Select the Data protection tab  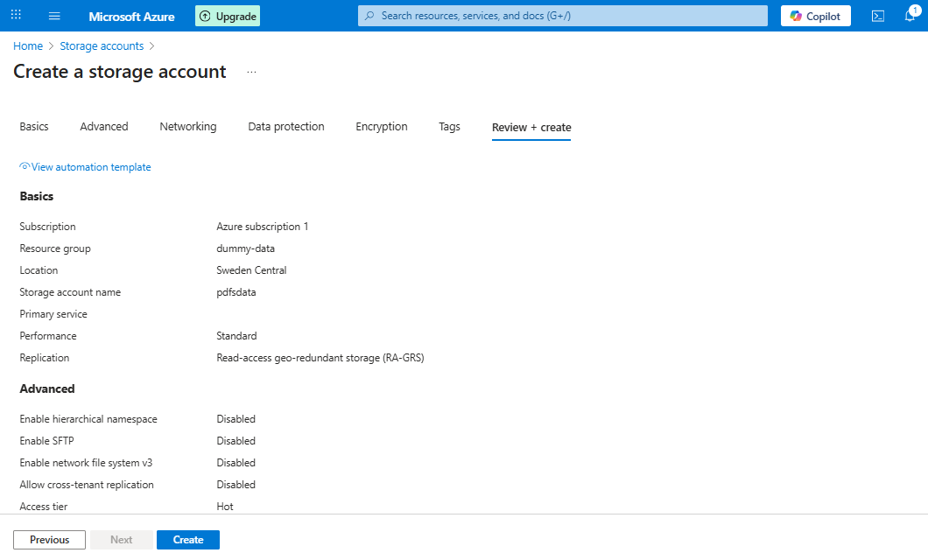point(285,126)
